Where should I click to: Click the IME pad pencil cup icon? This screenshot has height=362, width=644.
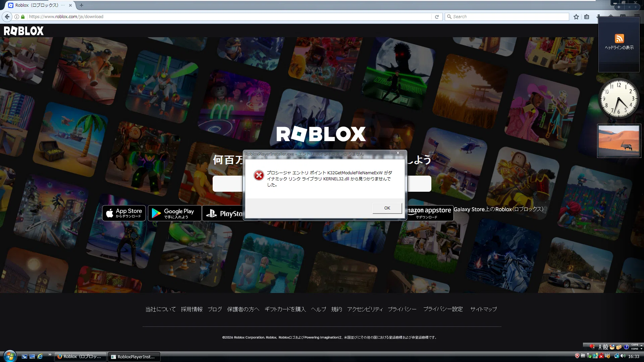pyautogui.click(x=612, y=347)
